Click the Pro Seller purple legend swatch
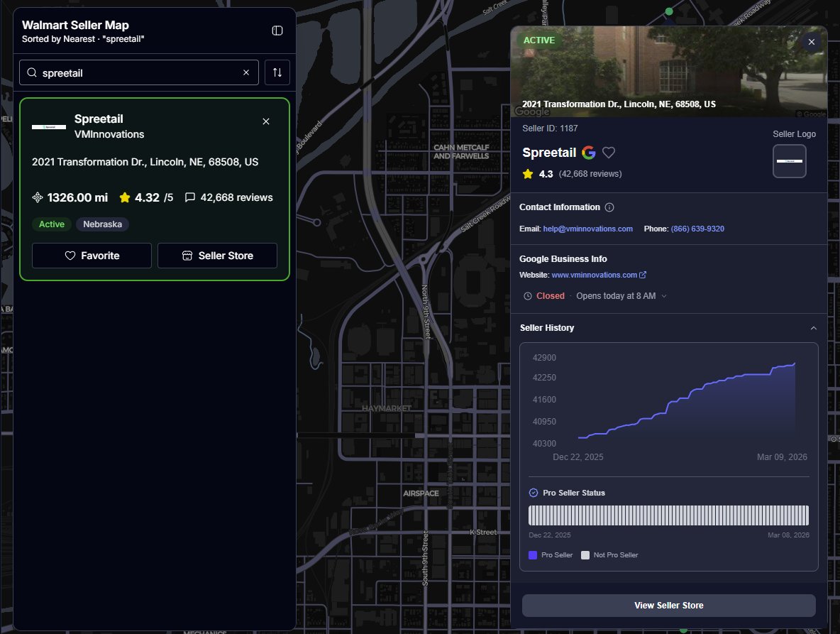 [x=533, y=555]
